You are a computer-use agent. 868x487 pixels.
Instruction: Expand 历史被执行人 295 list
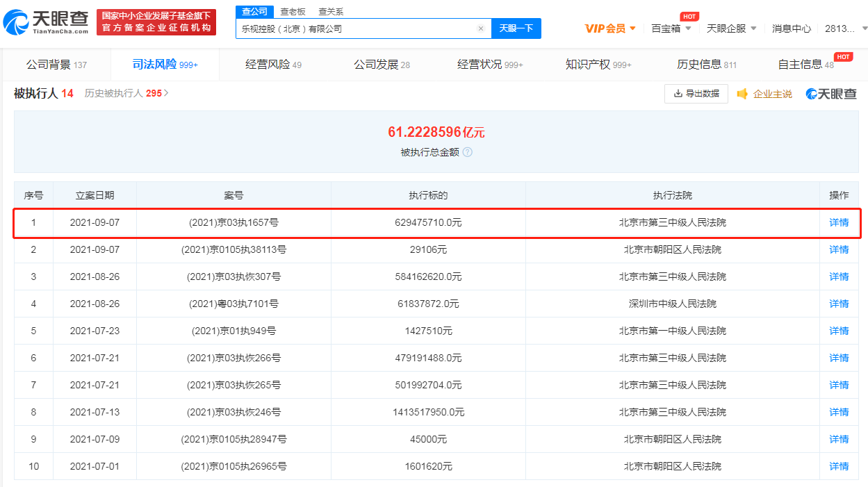[126, 93]
